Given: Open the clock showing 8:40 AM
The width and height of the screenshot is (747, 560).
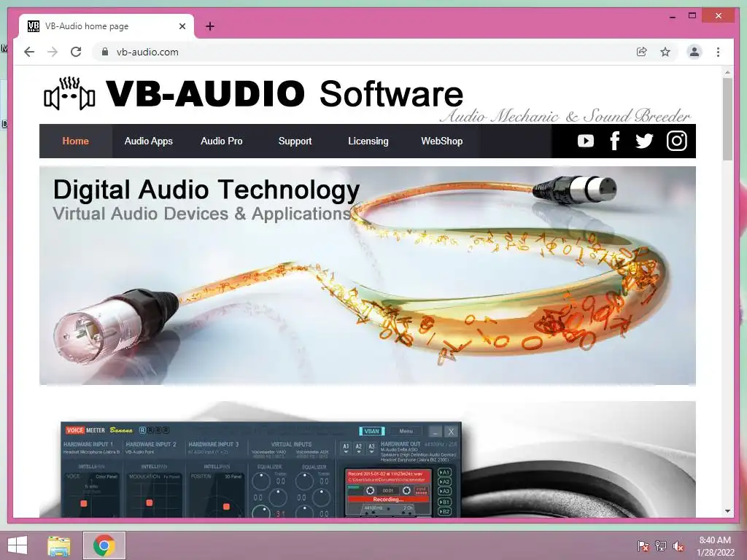Looking at the screenshot, I should [x=715, y=545].
